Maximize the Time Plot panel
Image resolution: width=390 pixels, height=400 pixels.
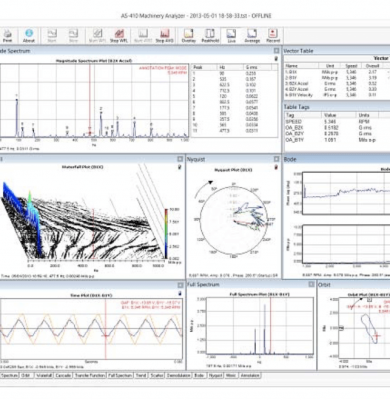(x=180, y=285)
